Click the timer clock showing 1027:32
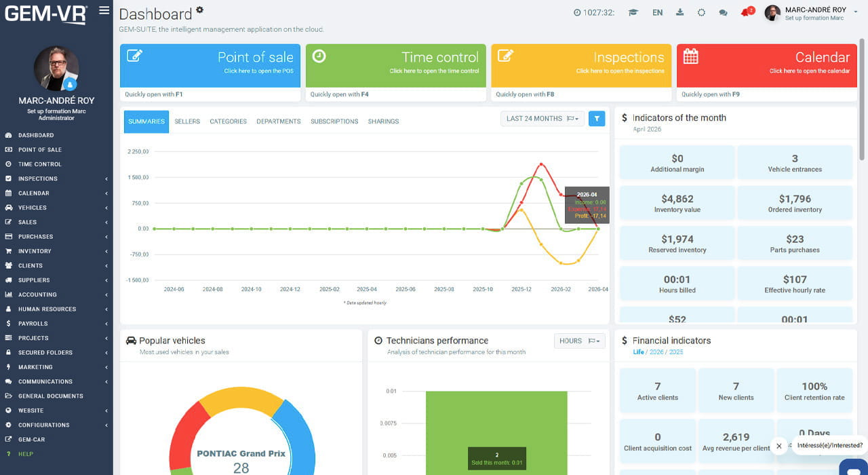 [x=594, y=12]
